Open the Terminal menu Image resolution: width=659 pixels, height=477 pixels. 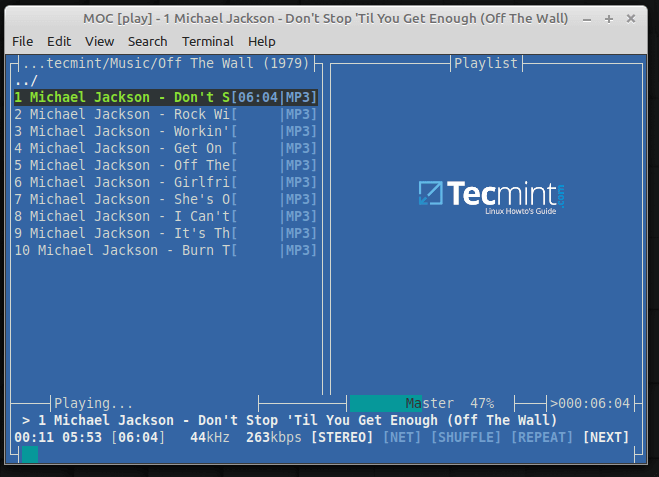click(208, 42)
